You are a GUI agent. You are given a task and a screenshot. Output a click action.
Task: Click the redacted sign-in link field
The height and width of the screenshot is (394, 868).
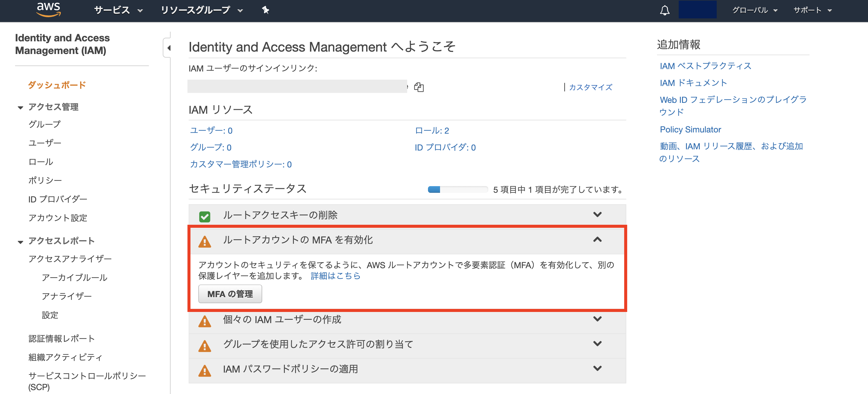(x=297, y=86)
